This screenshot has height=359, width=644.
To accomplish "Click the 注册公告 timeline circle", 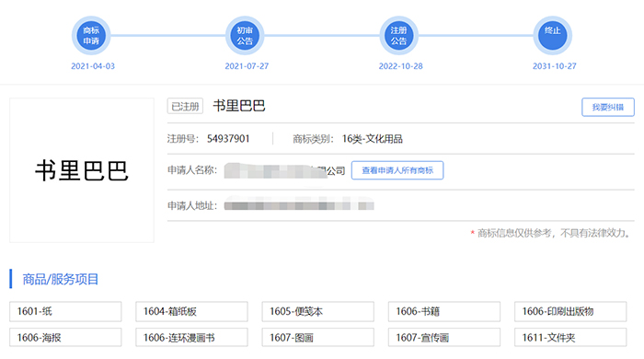I will pos(398,36).
